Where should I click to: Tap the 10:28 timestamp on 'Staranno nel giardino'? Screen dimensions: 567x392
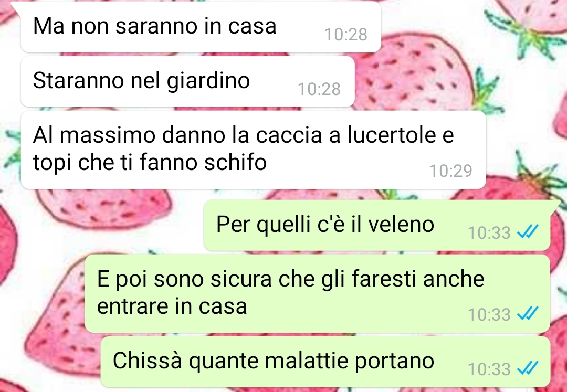tap(319, 89)
